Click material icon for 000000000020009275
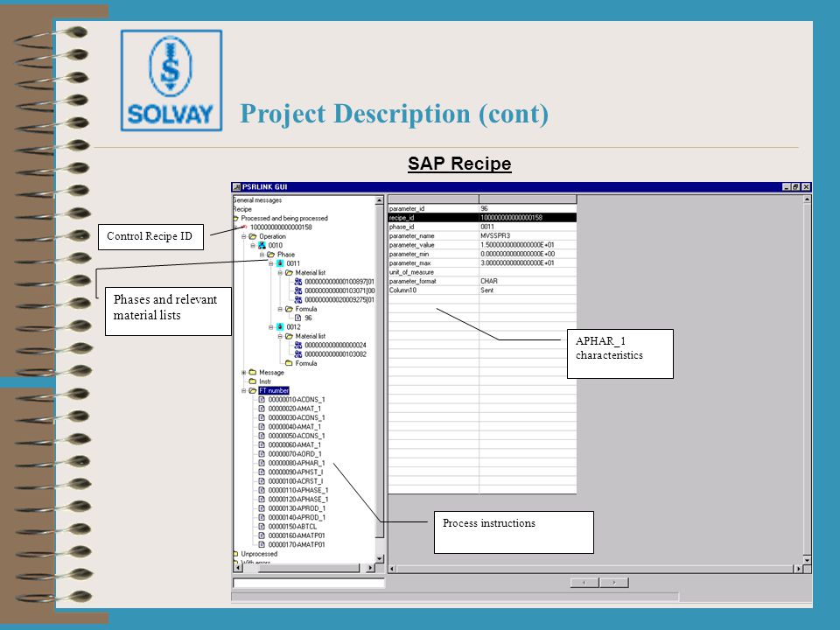 tap(298, 300)
